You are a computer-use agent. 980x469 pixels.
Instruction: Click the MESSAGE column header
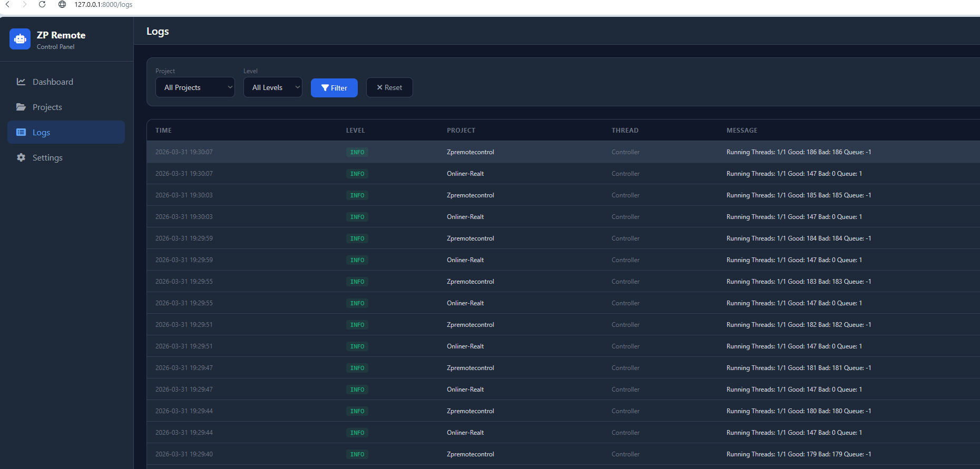pos(742,131)
